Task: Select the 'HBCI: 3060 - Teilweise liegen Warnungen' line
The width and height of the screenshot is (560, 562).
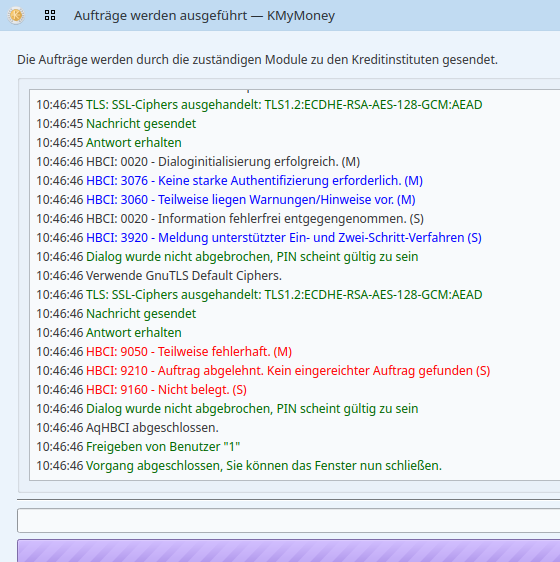Action: click(226, 200)
